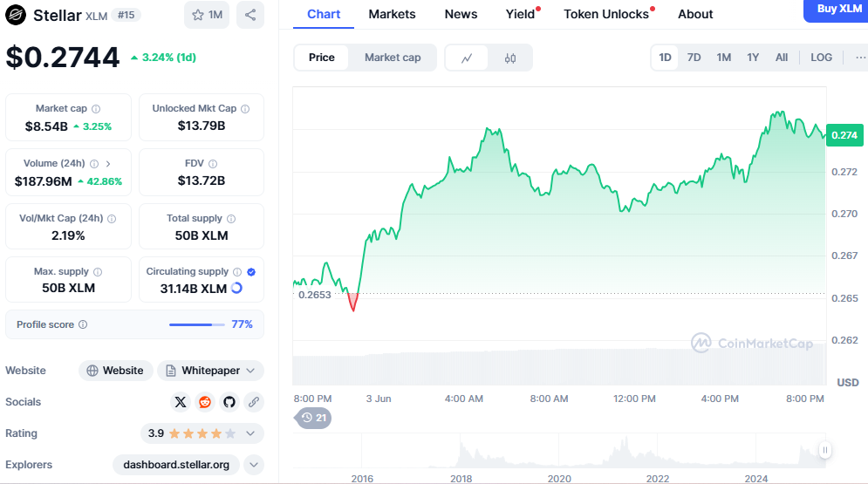This screenshot has height=484, width=868.
Task: Select 1Y time range
Action: [x=753, y=58]
